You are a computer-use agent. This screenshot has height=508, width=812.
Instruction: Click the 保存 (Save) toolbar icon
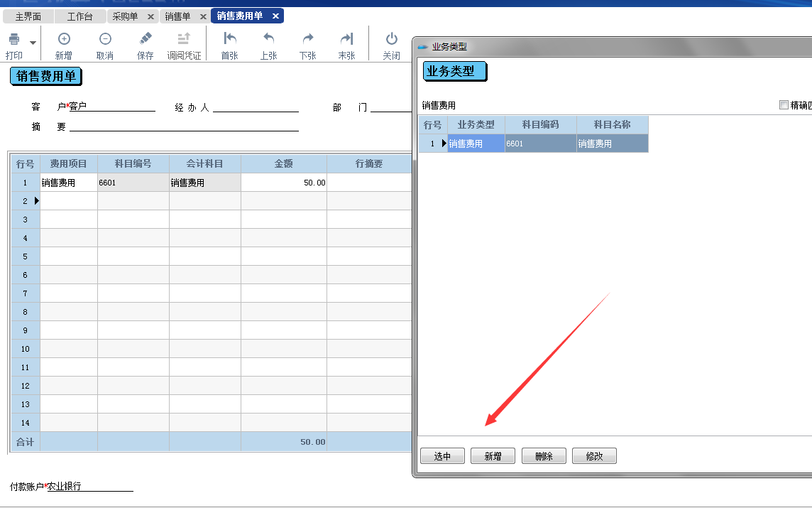point(146,40)
